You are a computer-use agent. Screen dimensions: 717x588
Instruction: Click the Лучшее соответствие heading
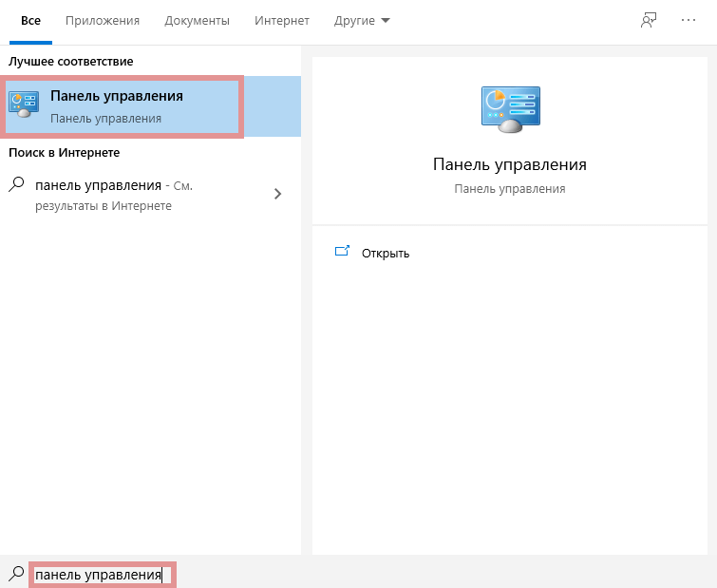[x=71, y=61]
